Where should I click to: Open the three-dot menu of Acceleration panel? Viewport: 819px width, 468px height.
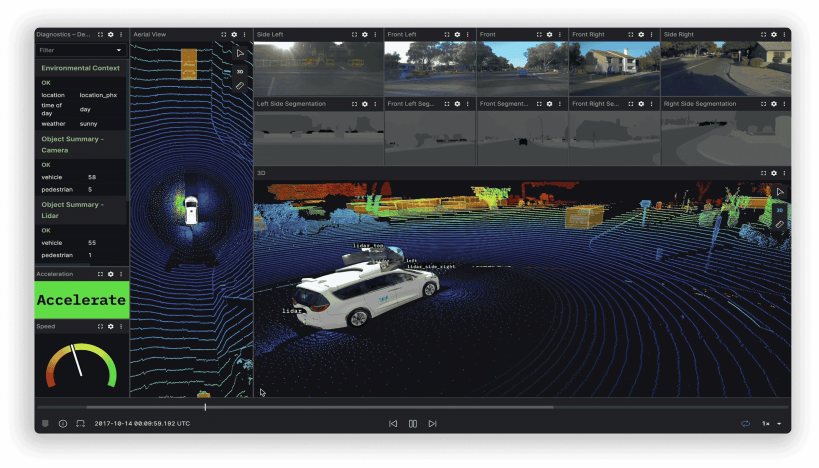pyautogui.click(x=122, y=273)
